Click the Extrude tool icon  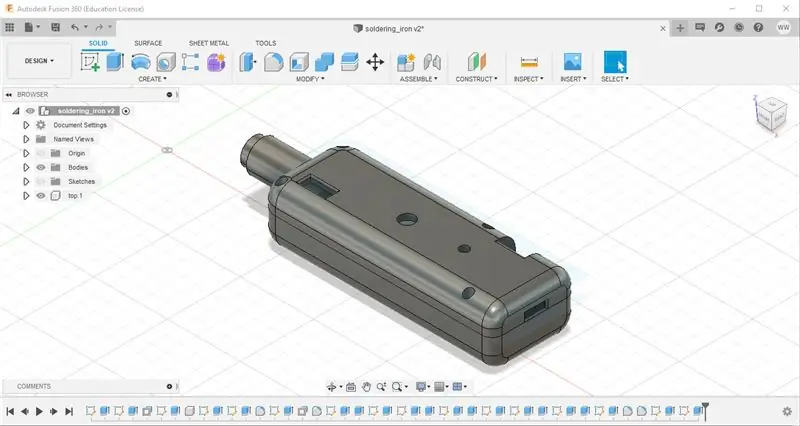115,62
